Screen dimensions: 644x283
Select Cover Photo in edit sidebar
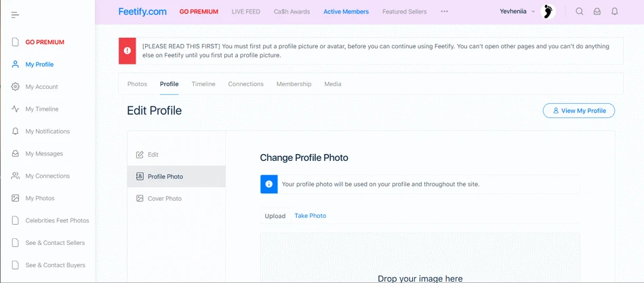(x=164, y=199)
